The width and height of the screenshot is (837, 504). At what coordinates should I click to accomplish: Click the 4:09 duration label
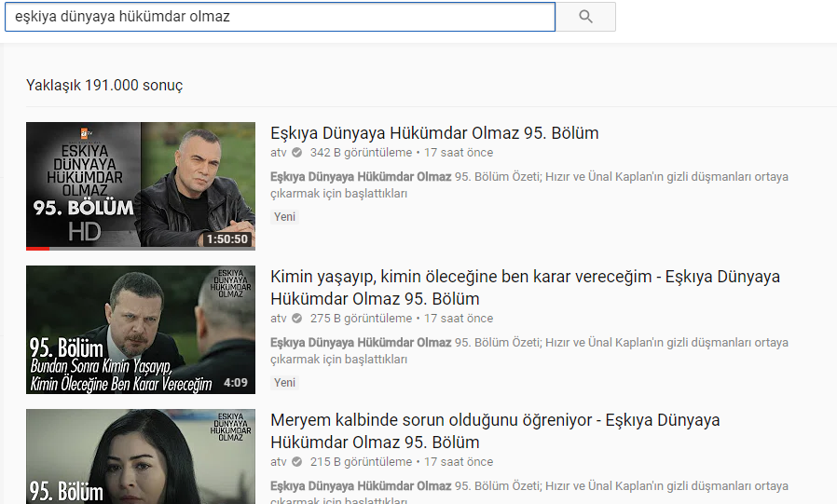237,383
